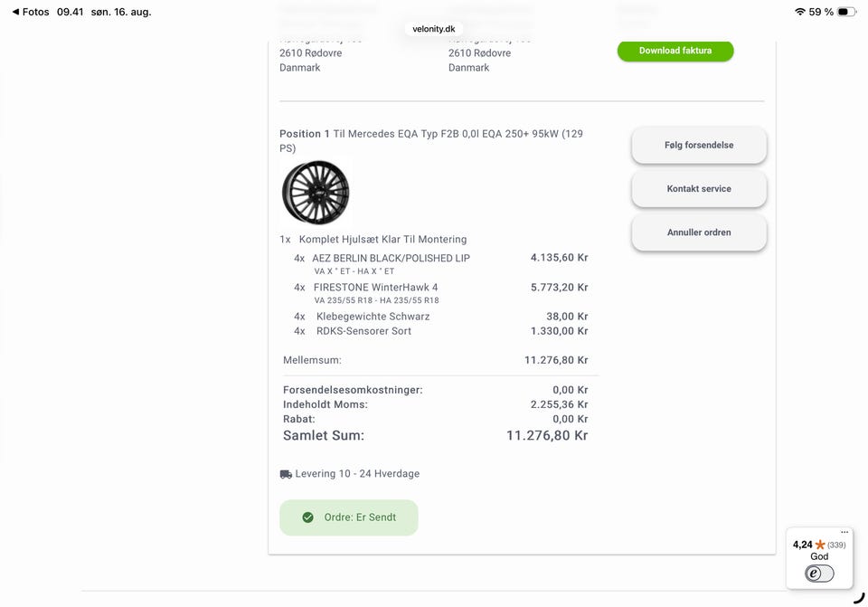868x607 pixels.
Task: Click the Download faktura button
Action: coord(675,51)
